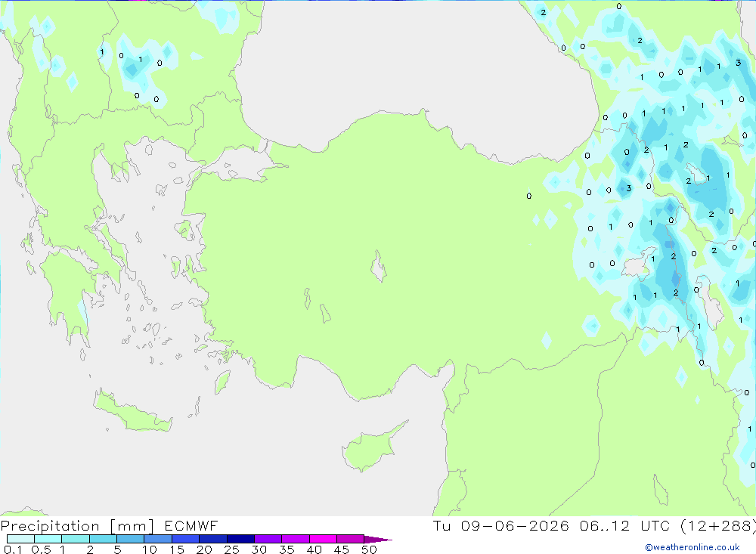Click the 15–20 mm blue legend swatch
This screenshot has width=756, height=554.
[x=186, y=539]
